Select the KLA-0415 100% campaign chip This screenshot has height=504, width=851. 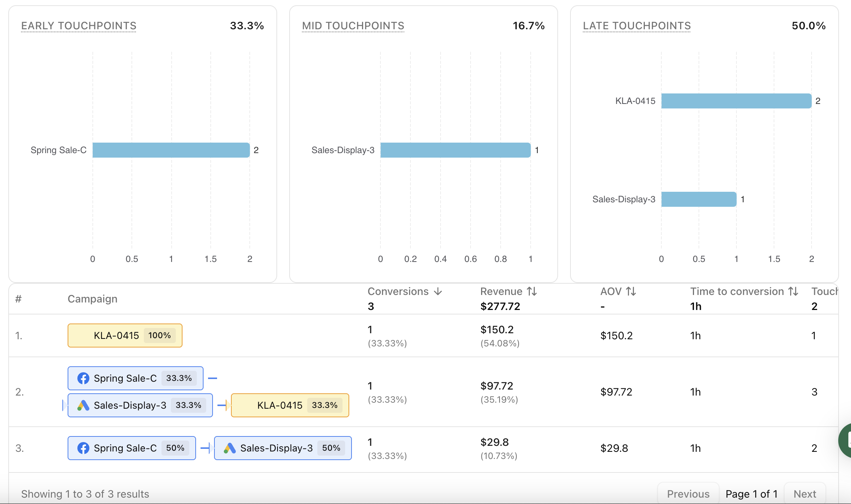pyautogui.click(x=125, y=335)
